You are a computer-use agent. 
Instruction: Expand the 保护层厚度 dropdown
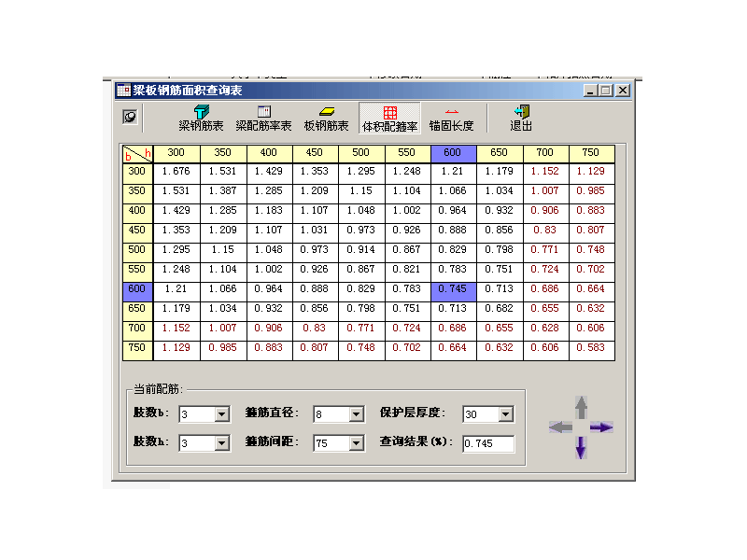pyautogui.click(x=505, y=414)
